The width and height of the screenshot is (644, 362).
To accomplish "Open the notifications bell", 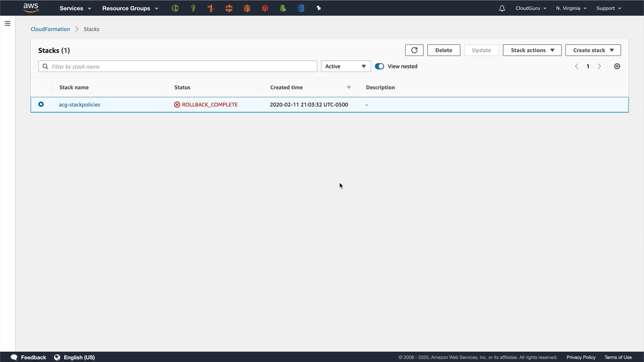I will (x=502, y=8).
